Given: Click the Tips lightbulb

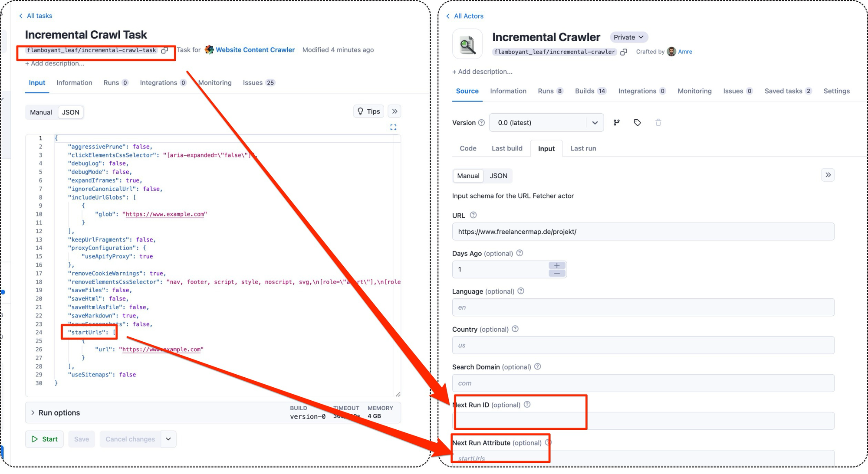Looking at the screenshot, I should [368, 111].
